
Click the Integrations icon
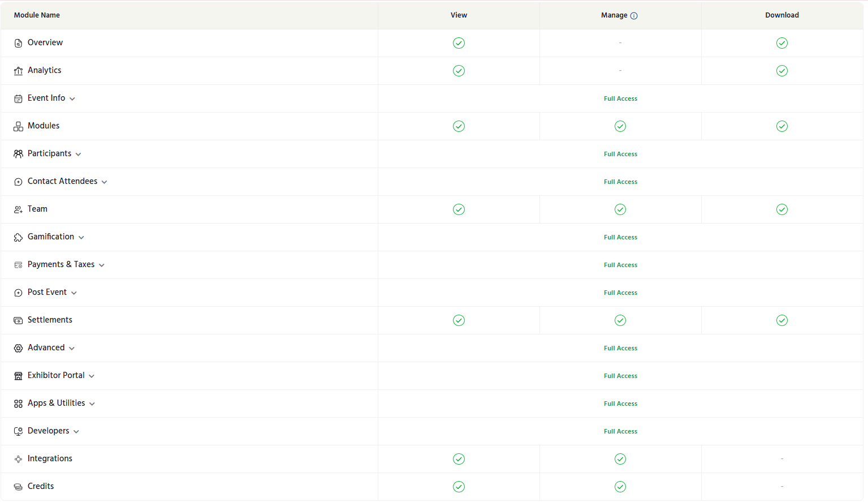[x=18, y=459]
